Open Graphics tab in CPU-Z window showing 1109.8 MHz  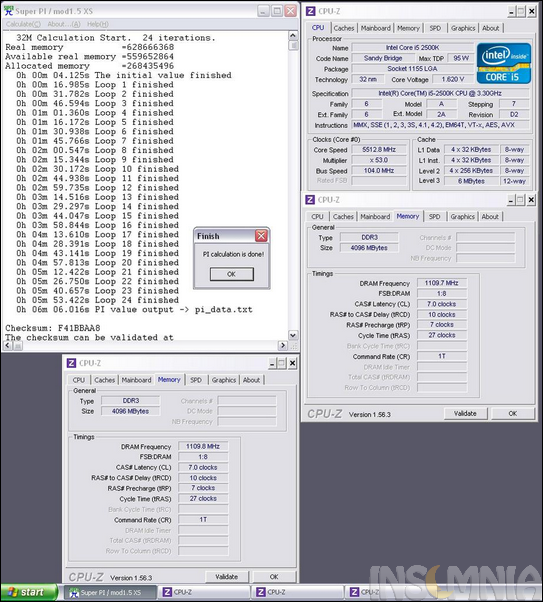click(x=224, y=380)
